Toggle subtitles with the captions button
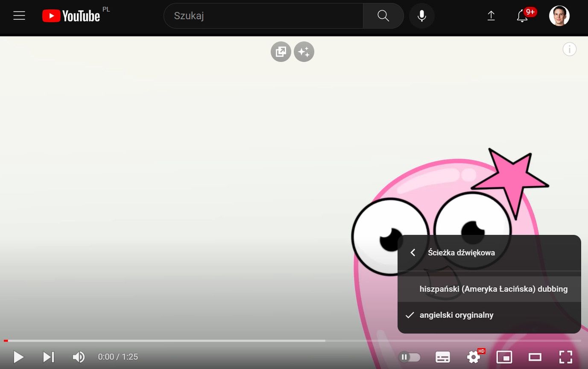This screenshot has width=588, height=369. tap(442, 357)
